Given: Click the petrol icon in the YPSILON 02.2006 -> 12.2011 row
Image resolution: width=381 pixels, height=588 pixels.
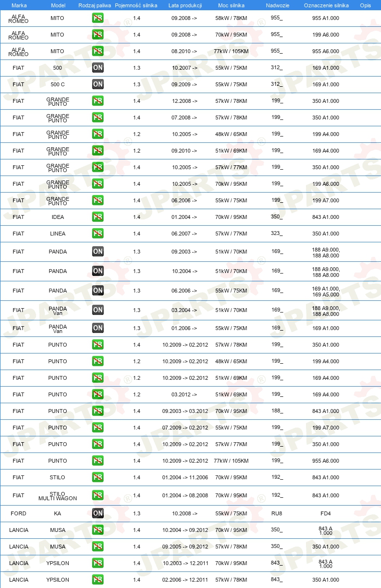Looking at the screenshot, I should [98, 580].
